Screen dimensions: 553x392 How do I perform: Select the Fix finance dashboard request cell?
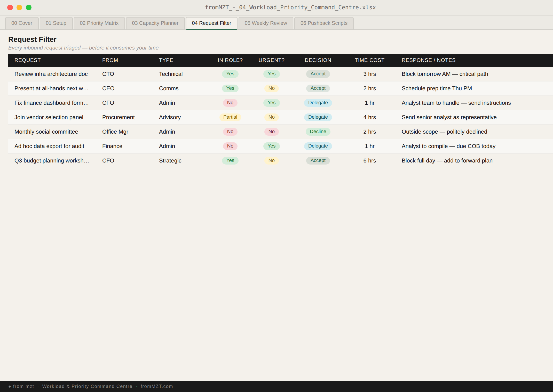(x=52, y=103)
